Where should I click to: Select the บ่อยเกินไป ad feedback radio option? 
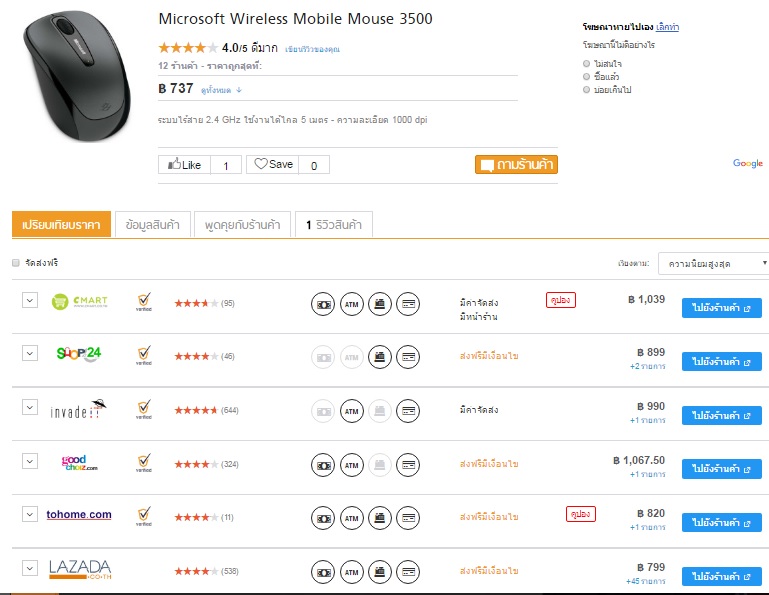pyautogui.click(x=586, y=89)
